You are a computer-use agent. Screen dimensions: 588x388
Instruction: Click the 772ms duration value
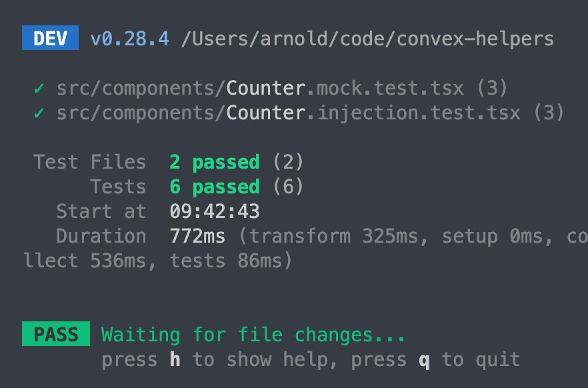(197, 236)
